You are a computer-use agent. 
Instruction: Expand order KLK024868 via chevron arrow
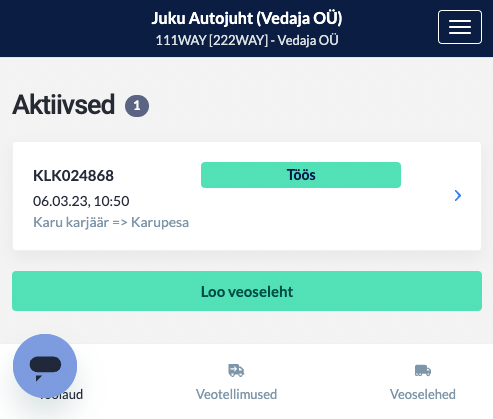(458, 196)
